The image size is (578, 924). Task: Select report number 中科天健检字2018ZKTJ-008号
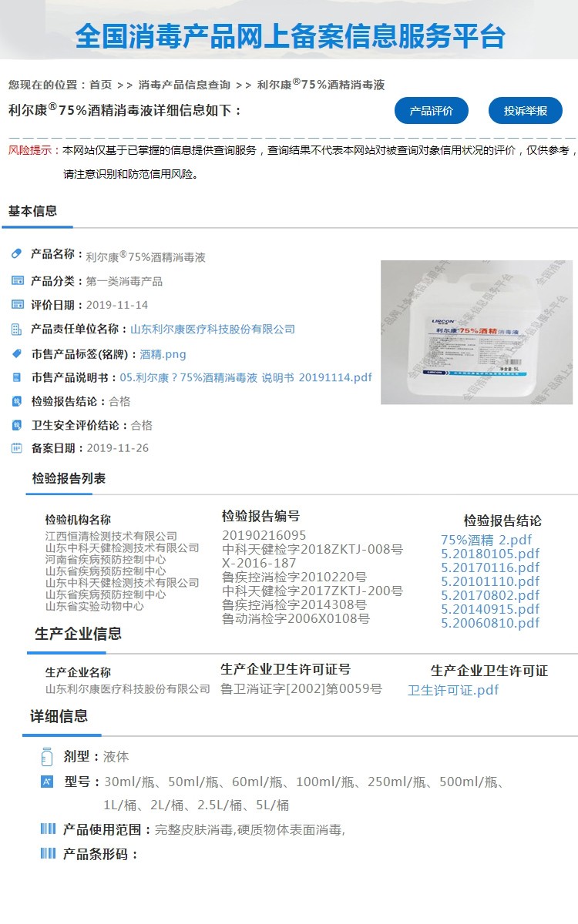click(312, 550)
